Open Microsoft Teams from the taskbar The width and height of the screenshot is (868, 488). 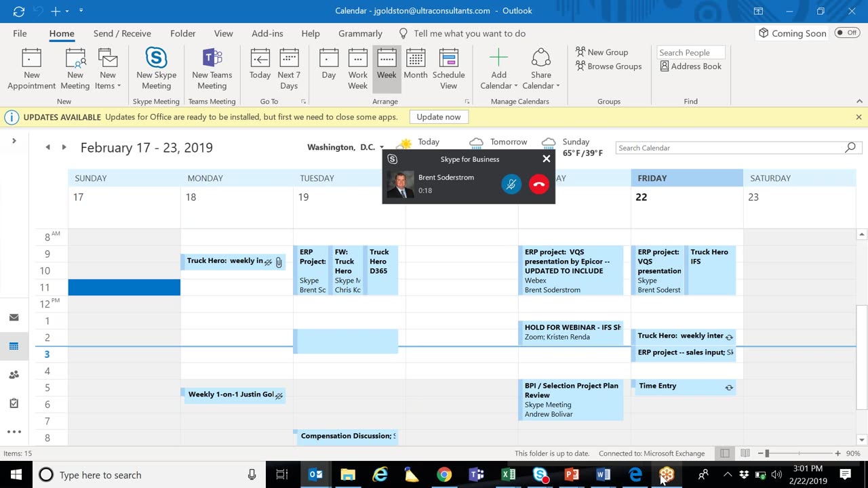(x=477, y=474)
